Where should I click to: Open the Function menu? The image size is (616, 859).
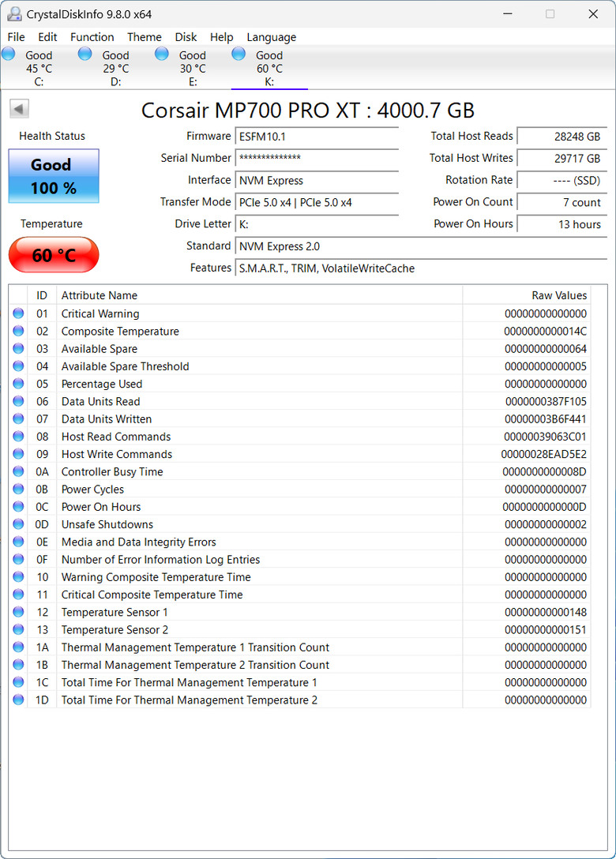(92, 36)
